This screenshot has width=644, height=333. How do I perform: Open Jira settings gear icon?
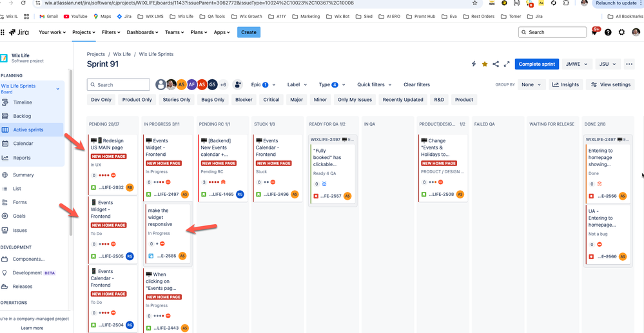tap(621, 32)
